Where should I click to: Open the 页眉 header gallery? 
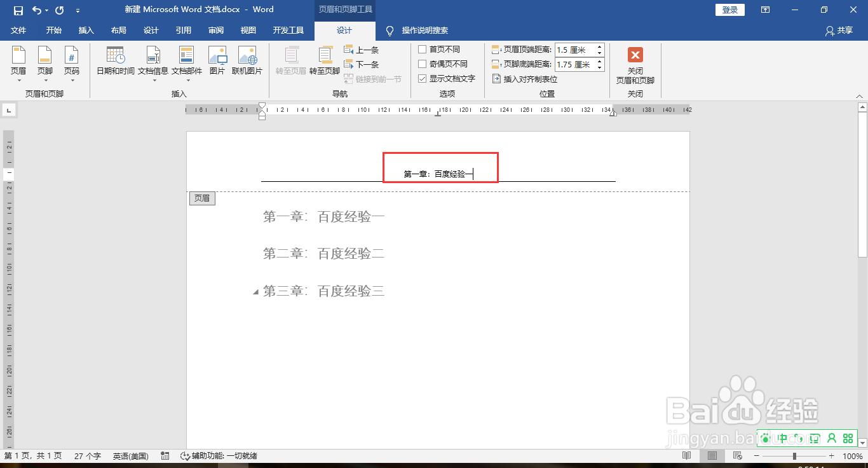pos(18,64)
